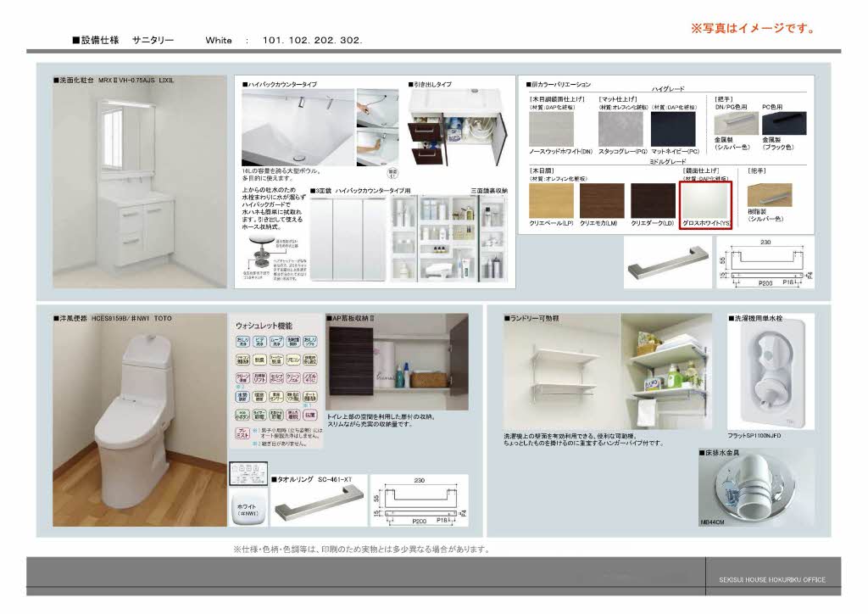This screenshot has width=868, height=614.
Task: Click the 水勢調節 washlet function icon
Action: pyautogui.click(x=242, y=396)
